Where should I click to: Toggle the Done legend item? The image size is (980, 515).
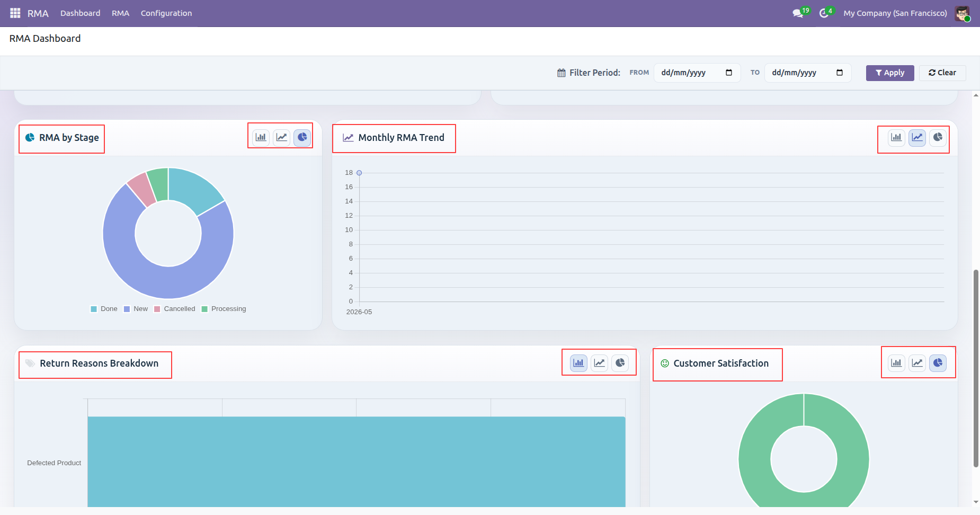(x=104, y=309)
